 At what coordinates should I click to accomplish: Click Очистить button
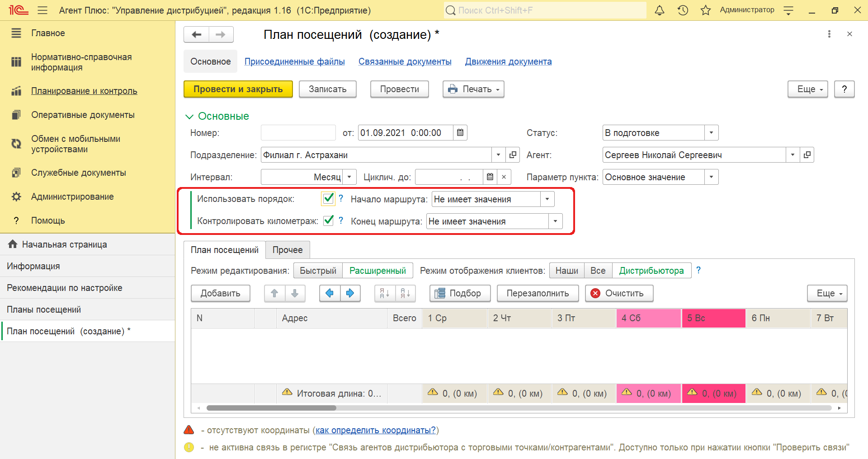pyautogui.click(x=619, y=293)
